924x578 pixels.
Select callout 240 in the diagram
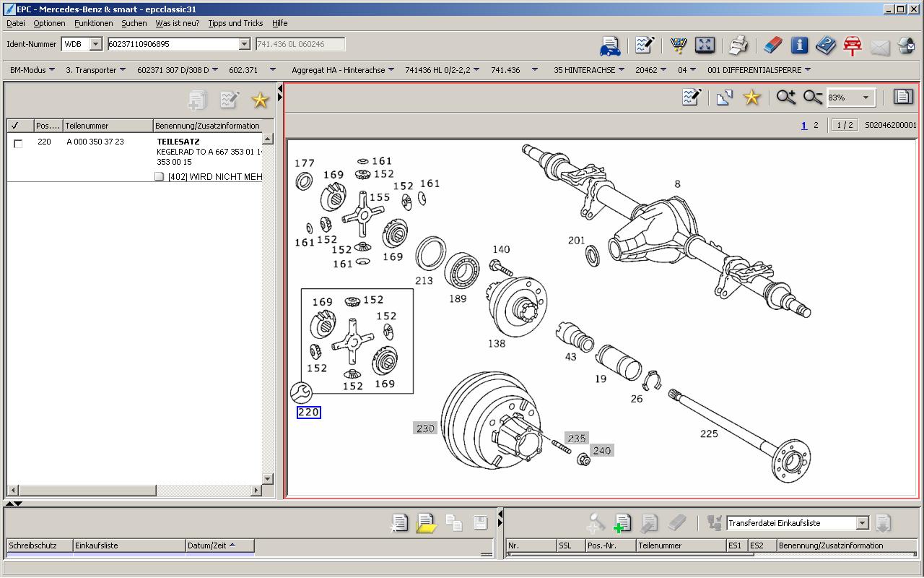[x=602, y=450]
